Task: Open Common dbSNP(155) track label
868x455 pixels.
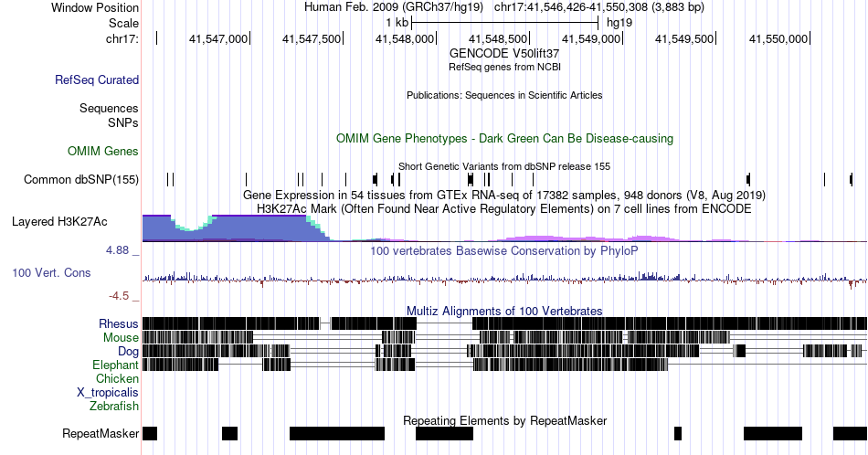Action: [81, 179]
